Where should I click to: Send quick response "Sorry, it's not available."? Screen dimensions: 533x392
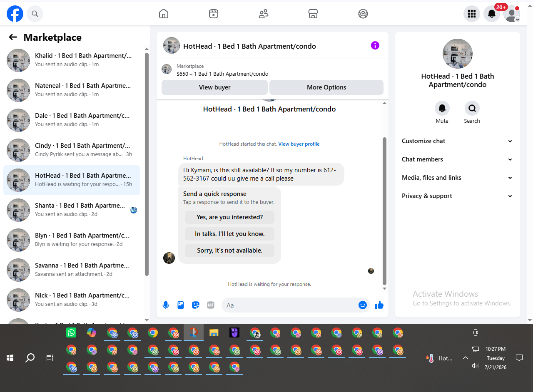click(x=230, y=251)
